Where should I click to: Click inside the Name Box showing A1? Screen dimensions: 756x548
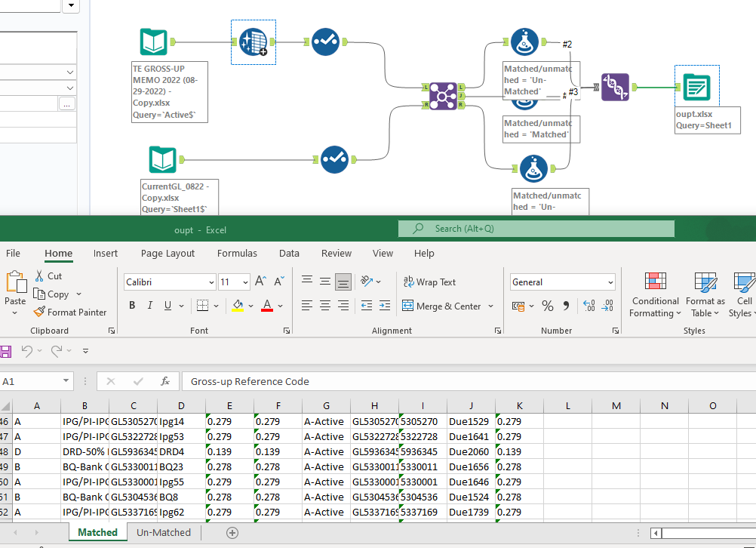coord(30,381)
